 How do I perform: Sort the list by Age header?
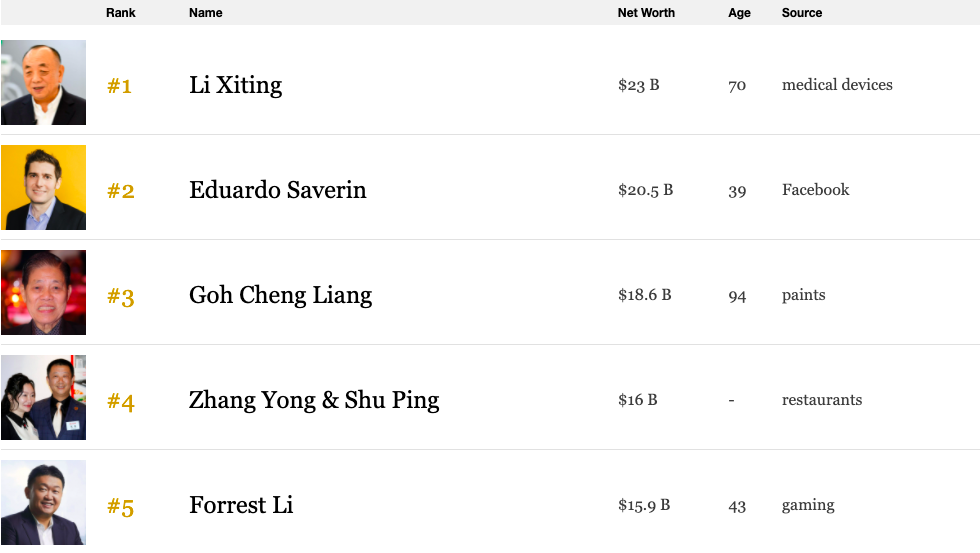coord(739,13)
